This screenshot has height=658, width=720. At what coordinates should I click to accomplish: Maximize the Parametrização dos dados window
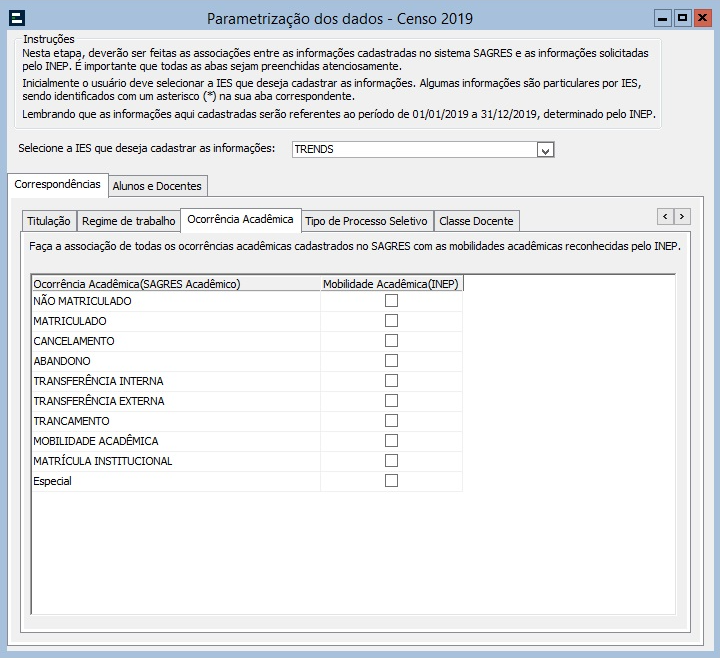[x=682, y=18]
